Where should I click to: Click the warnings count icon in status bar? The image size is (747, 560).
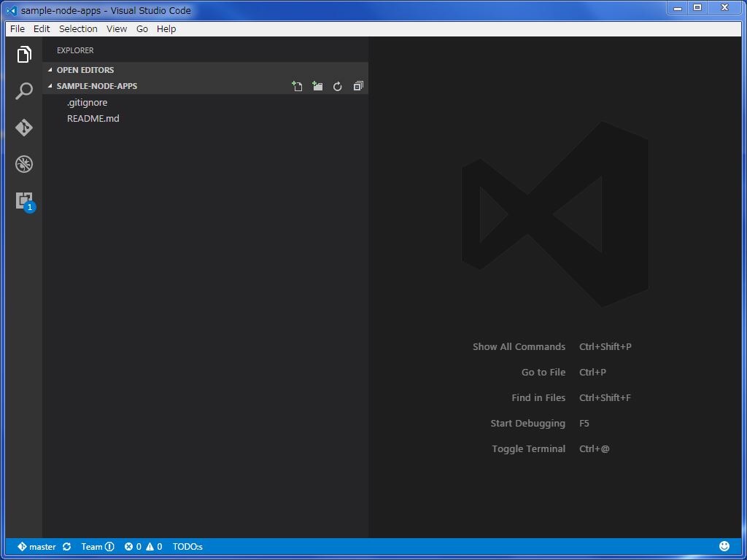pyautogui.click(x=154, y=547)
